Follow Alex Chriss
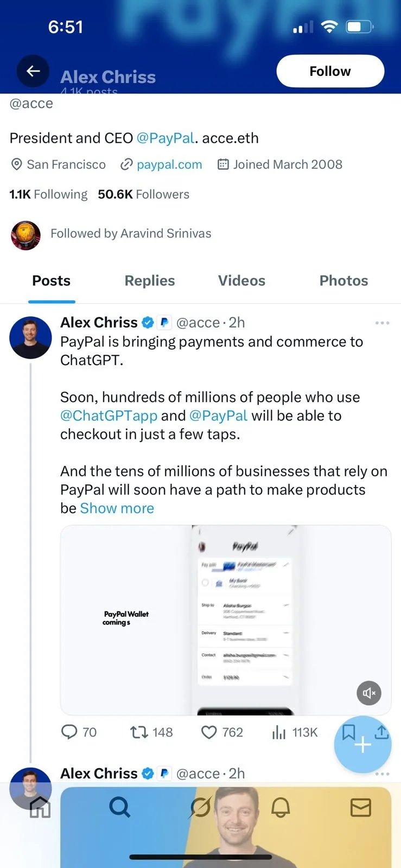The height and width of the screenshot is (868, 401). coord(330,71)
